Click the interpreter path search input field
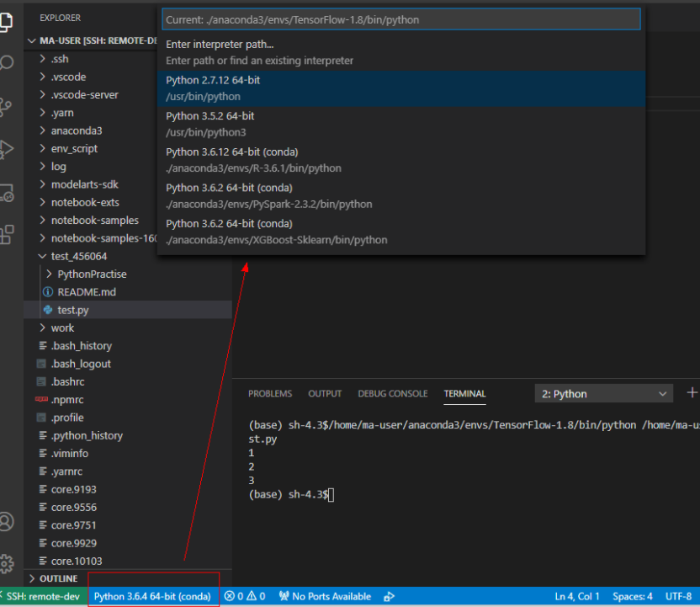This screenshot has height=607, width=700. [400, 19]
